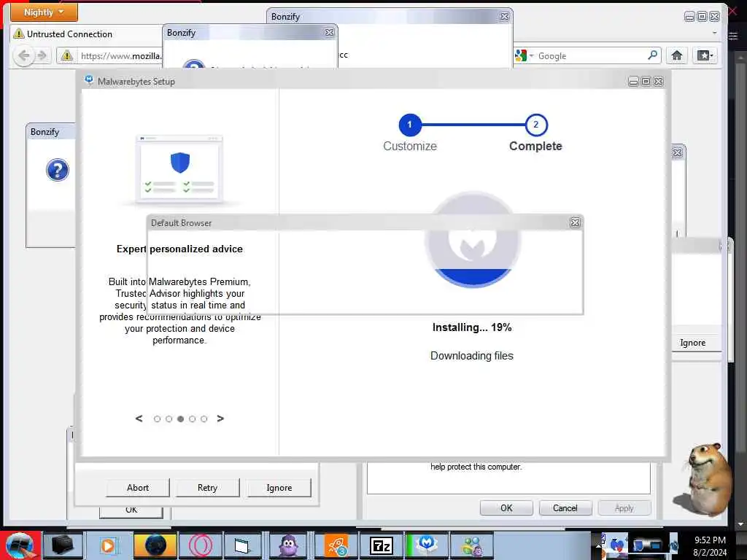This screenshot has width=747, height=560.
Task: Close the top Bonzify window
Action: [x=505, y=17]
